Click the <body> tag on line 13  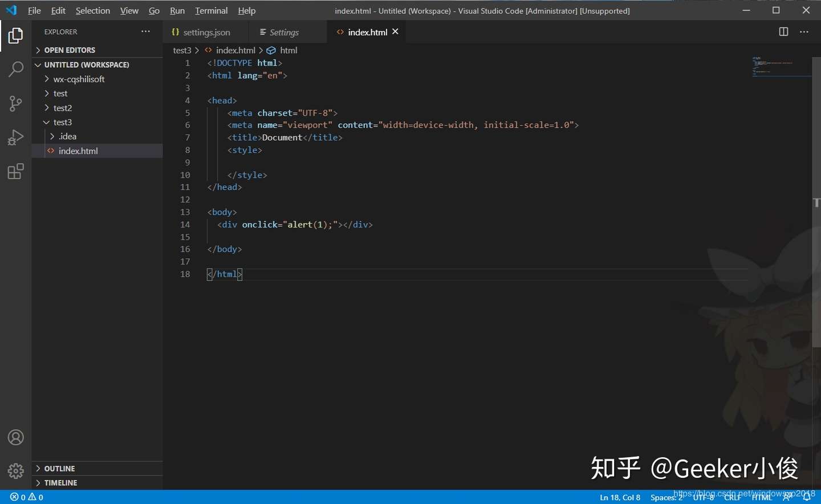[x=222, y=212]
